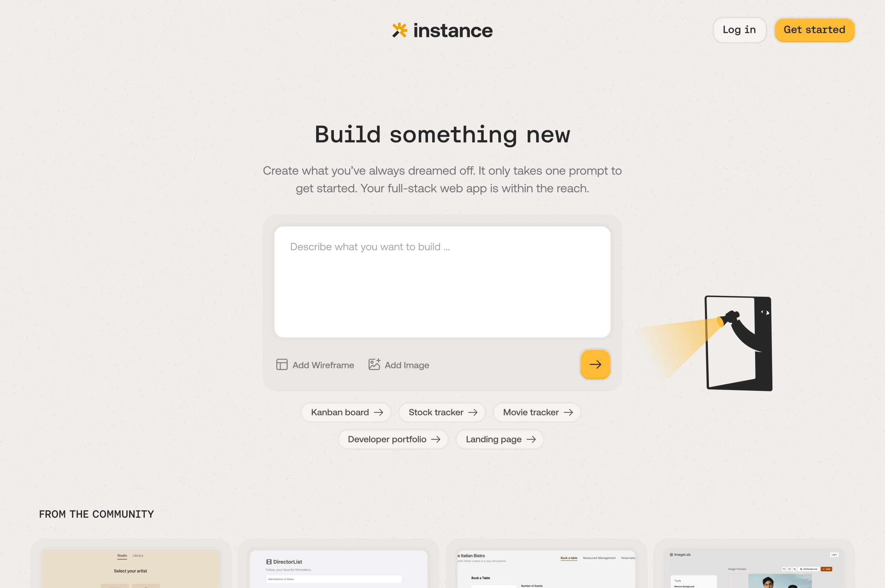Screen dimensions: 885x588
Task: Choose the Developer portfolio suggestion
Action: pyautogui.click(x=393, y=439)
